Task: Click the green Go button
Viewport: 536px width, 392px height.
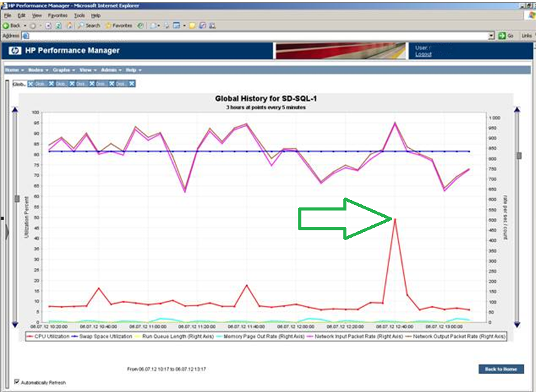Action: point(506,36)
